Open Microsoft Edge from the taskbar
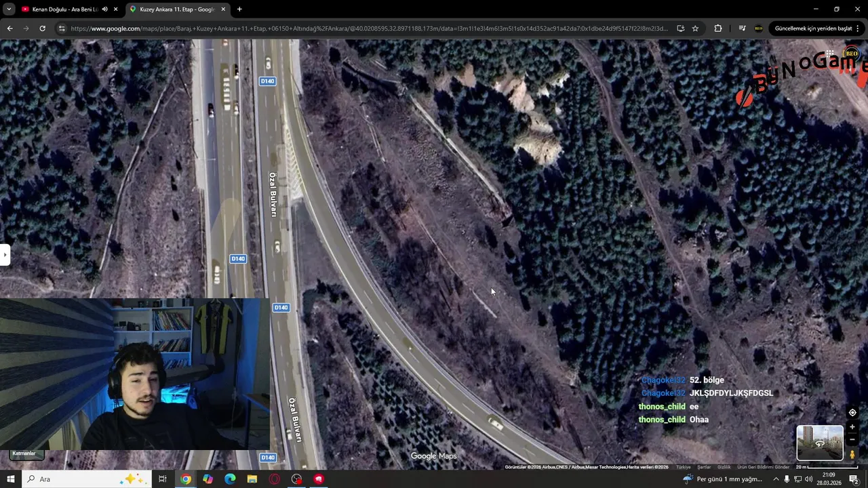This screenshot has height=488, width=868. pos(230,479)
